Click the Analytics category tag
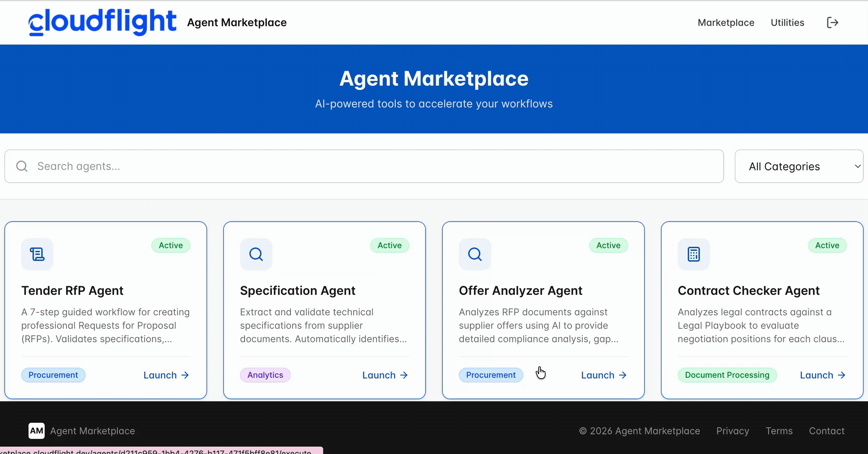The image size is (868, 454). coord(265,375)
